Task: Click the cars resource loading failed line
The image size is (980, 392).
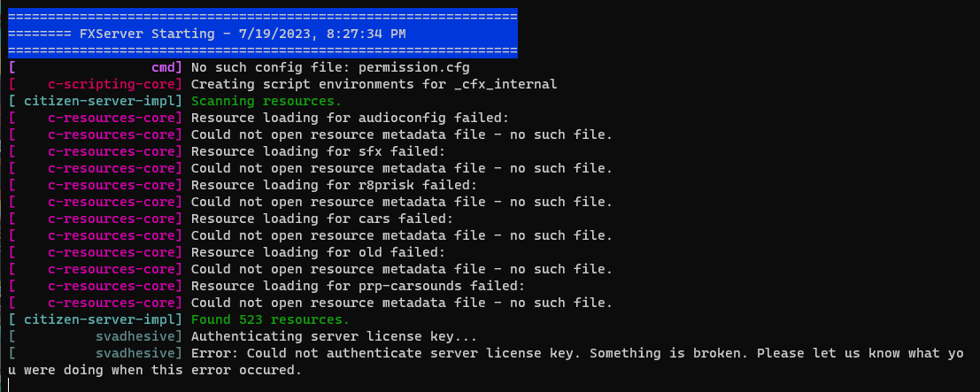Action: click(321, 219)
